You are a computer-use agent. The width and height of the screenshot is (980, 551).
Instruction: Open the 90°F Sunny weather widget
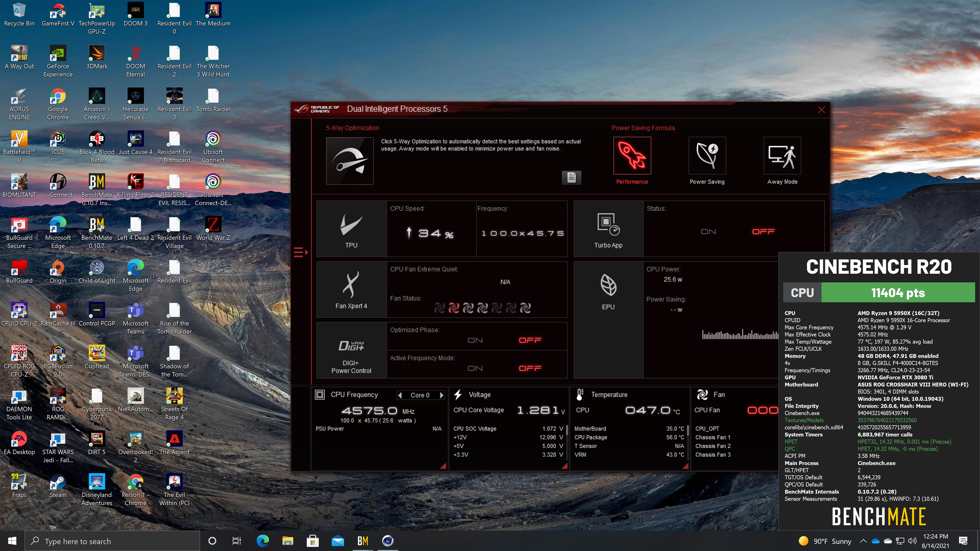(825, 541)
